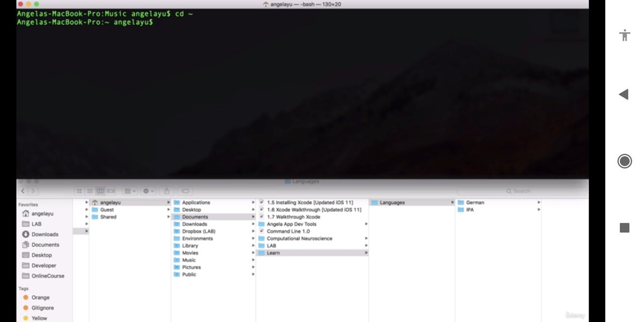The height and width of the screenshot is (322, 644).
Task: Open the Library folder
Action: click(x=214, y=246)
